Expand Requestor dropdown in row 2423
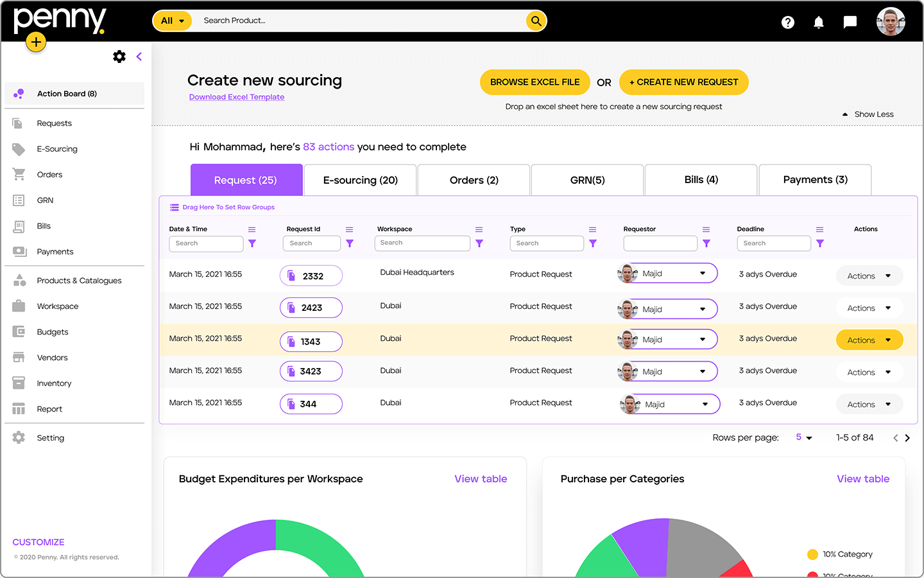The height and width of the screenshot is (578, 924). [703, 309]
